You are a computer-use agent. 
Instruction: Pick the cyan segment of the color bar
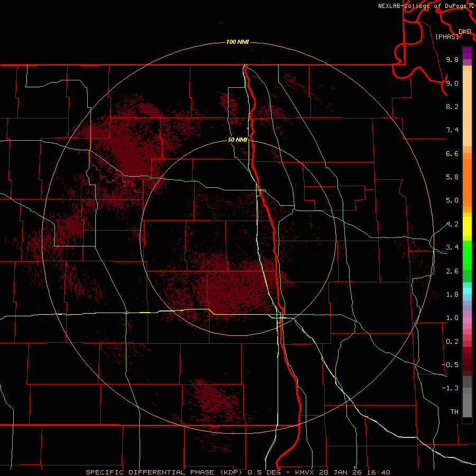pos(467,291)
